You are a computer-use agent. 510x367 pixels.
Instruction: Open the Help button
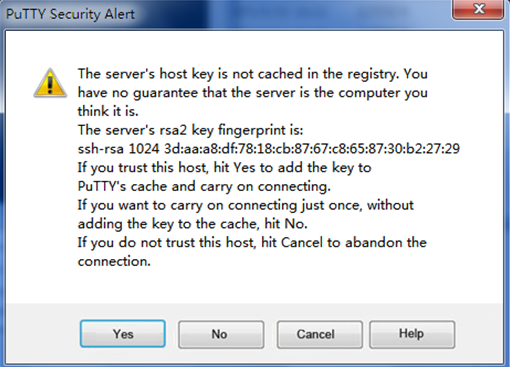pyautogui.click(x=412, y=334)
